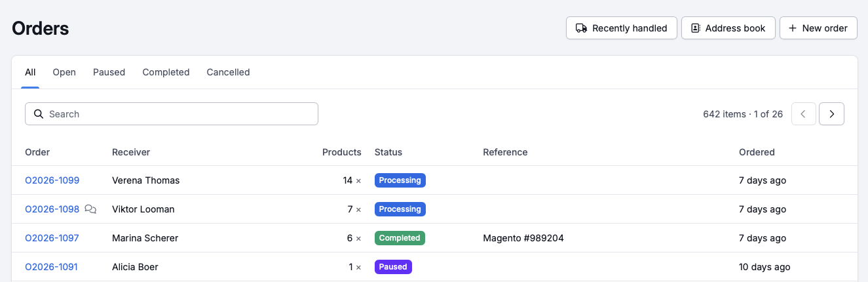This screenshot has height=282, width=868.
Task: Switch to the Completed tab
Action: pos(166,72)
